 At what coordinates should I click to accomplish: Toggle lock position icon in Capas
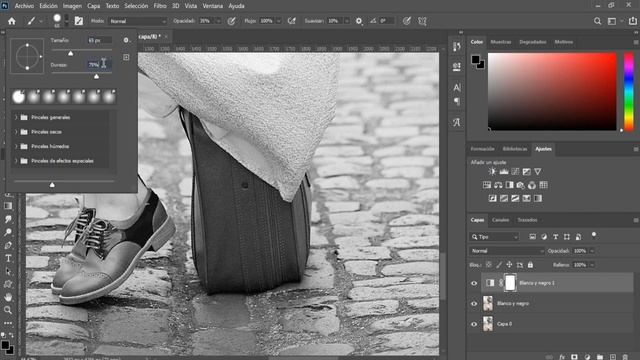point(509,265)
